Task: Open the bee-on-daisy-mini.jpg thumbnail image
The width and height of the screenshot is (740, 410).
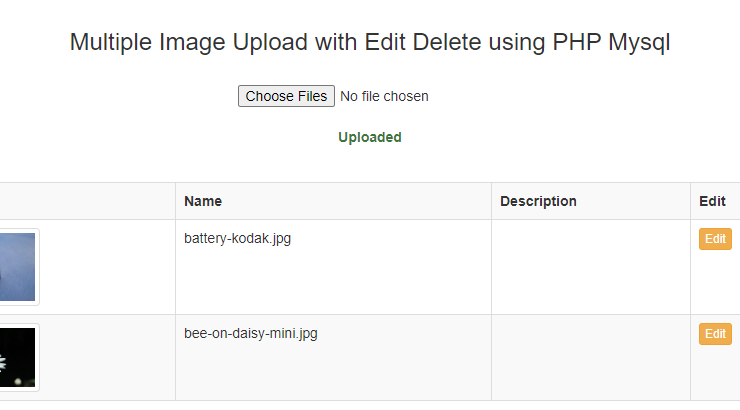Action: [17, 357]
